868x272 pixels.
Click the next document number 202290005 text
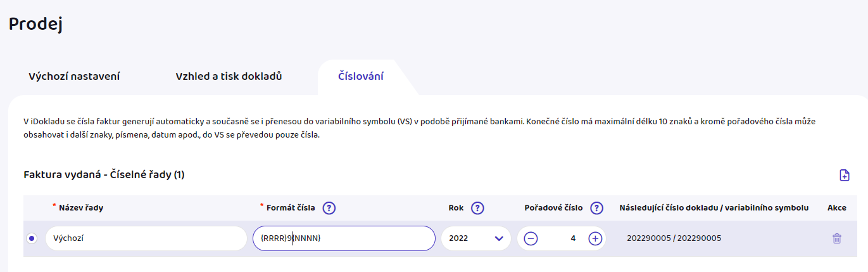[x=648, y=238]
